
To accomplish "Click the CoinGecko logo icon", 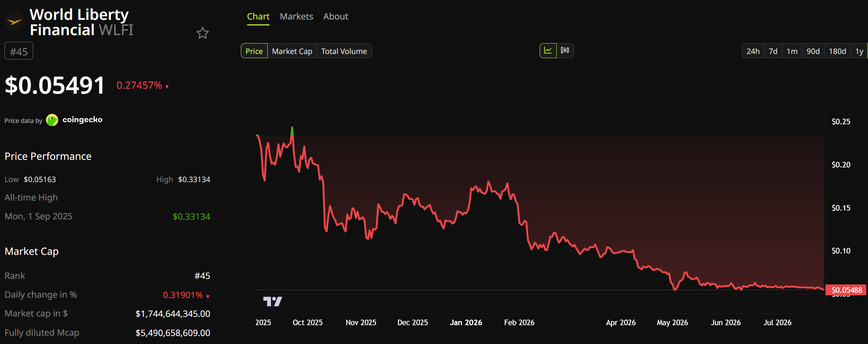I will pos(52,120).
